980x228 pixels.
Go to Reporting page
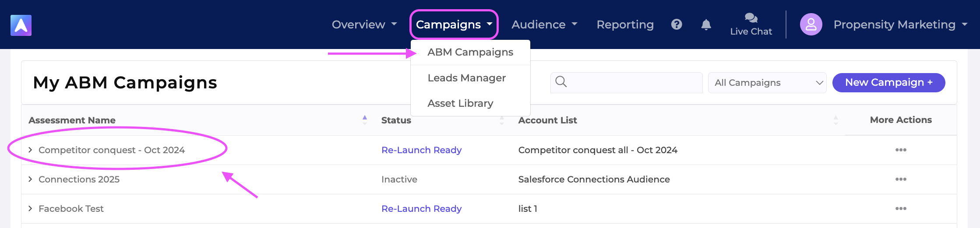(x=625, y=25)
